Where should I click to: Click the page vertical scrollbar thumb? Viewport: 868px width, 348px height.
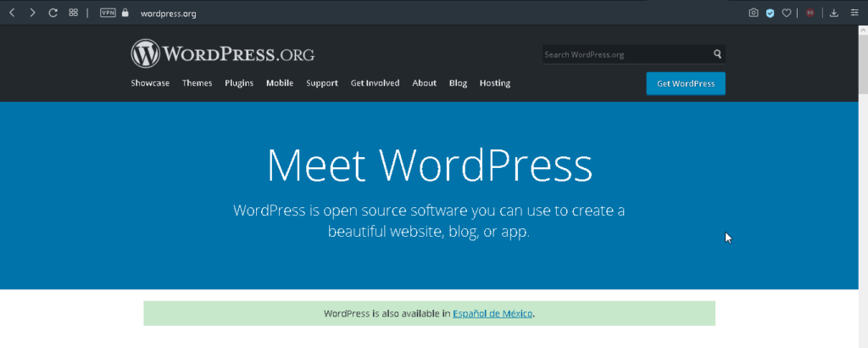[x=863, y=66]
